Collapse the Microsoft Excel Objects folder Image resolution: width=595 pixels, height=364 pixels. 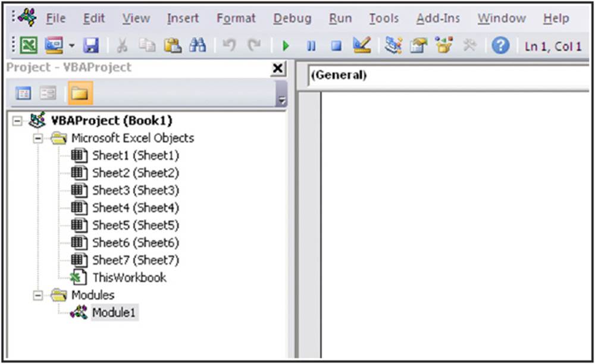pos(38,139)
